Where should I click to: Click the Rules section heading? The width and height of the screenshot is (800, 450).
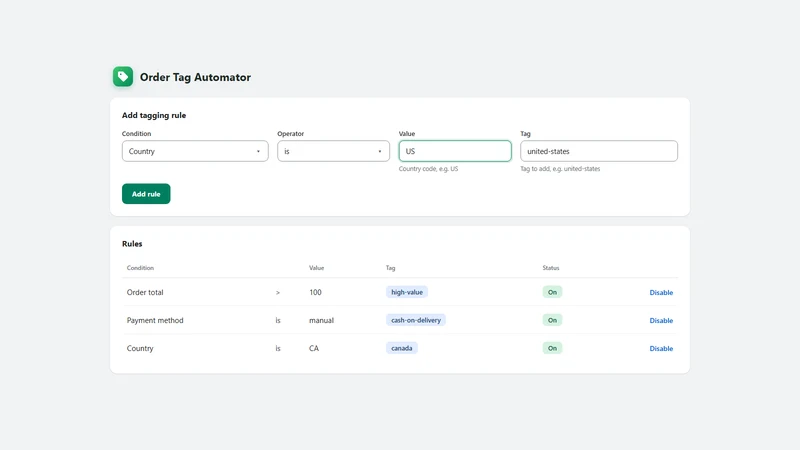(132, 244)
